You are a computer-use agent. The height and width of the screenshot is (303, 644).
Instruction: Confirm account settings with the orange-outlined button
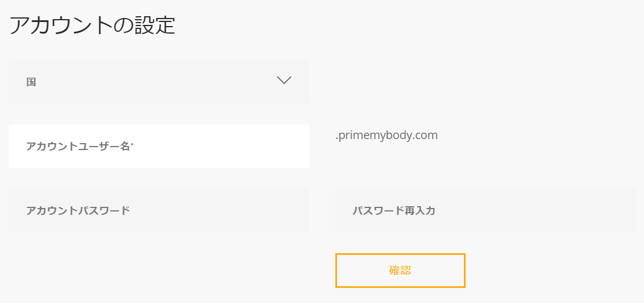[x=400, y=271]
